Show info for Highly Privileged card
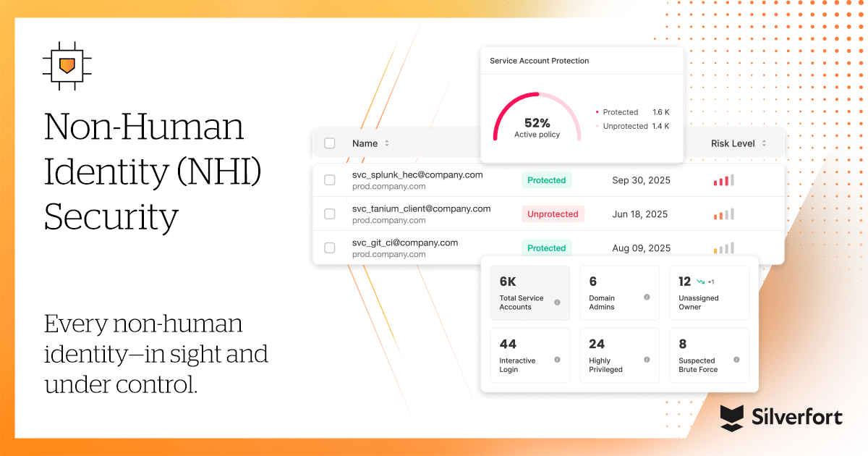 [647, 360]
